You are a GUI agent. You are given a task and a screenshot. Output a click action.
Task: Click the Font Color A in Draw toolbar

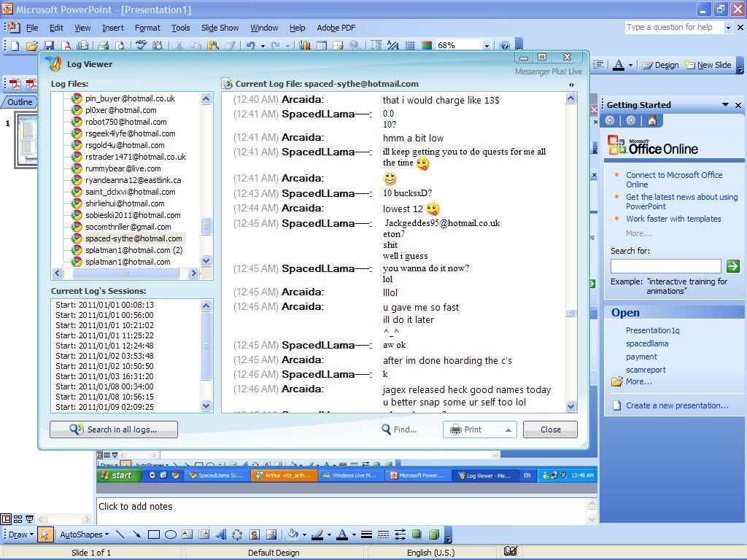[342, 534]
